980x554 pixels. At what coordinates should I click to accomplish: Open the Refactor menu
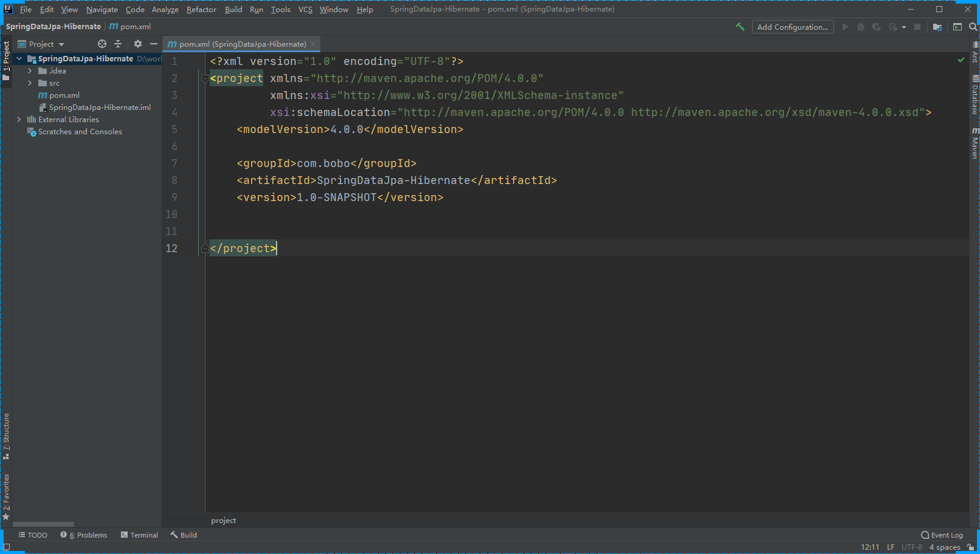[201, 9]
